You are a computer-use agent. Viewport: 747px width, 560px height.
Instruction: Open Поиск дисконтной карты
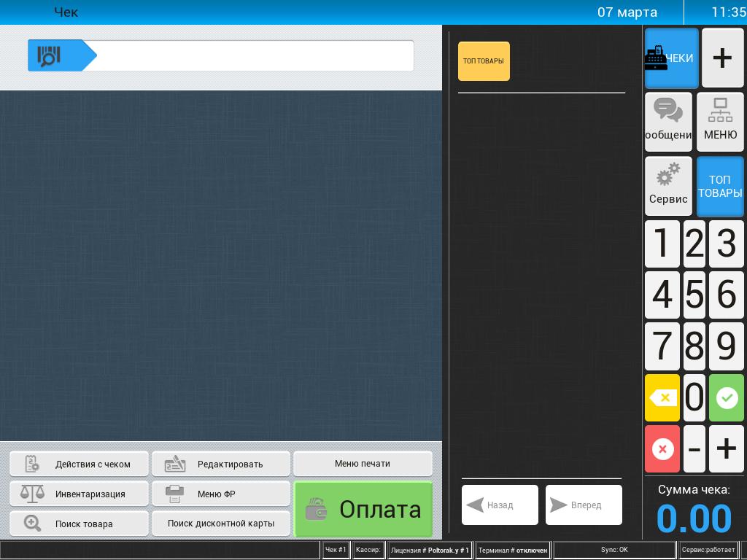pos(220,524)
